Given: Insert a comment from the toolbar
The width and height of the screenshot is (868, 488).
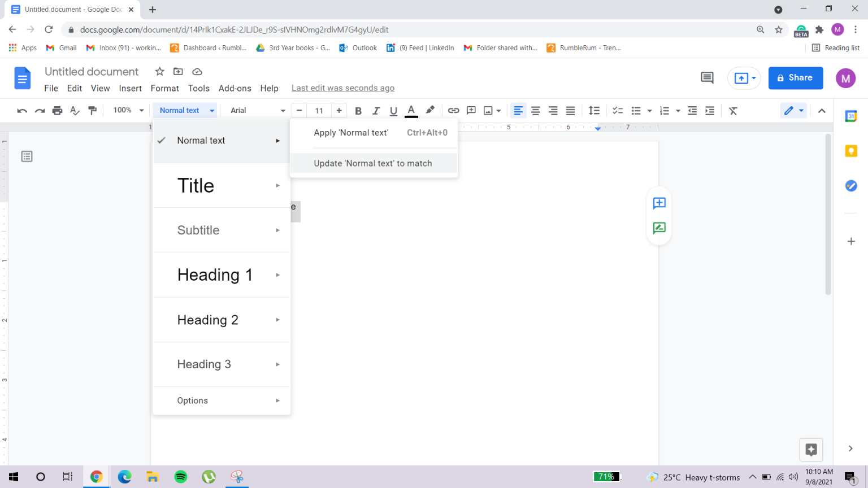Looking at the screenshot, I should click(x=471, y=110).
